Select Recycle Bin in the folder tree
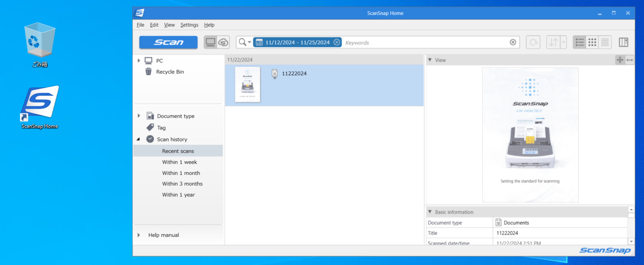This screenshot has width=644, height=265. (x=170, y=72)
